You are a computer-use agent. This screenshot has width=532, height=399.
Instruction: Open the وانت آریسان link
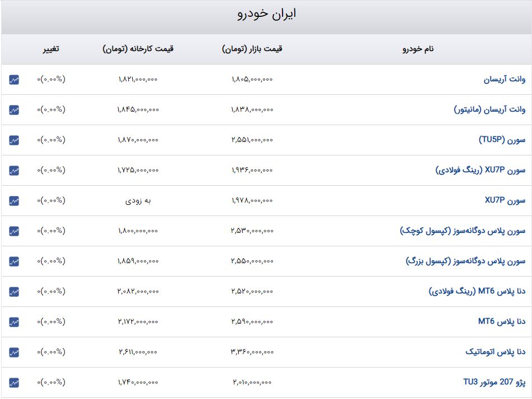[x=505, y=80]
